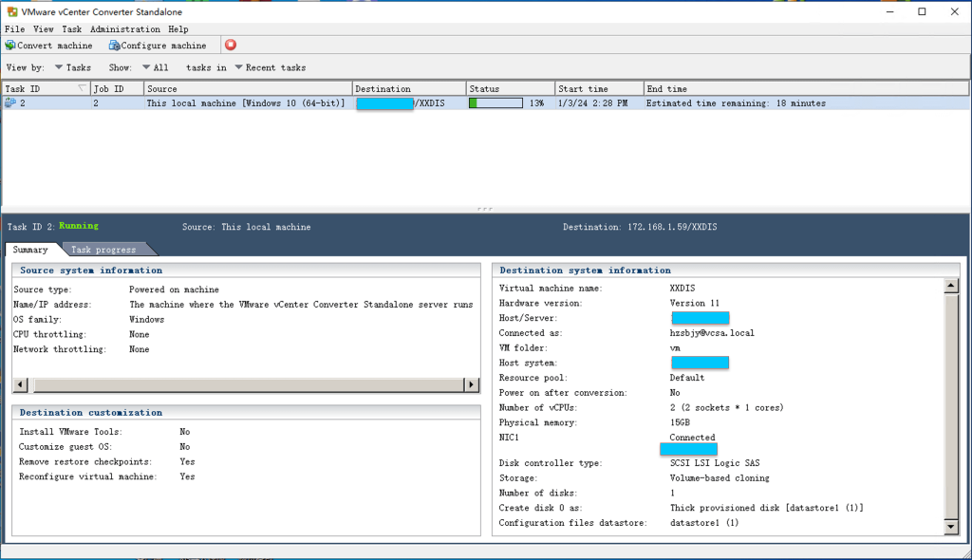The height and width of the screenshot is (560, 972).
Task: Click up arrow of destination info scrollbar
Action: coord(951,286)
